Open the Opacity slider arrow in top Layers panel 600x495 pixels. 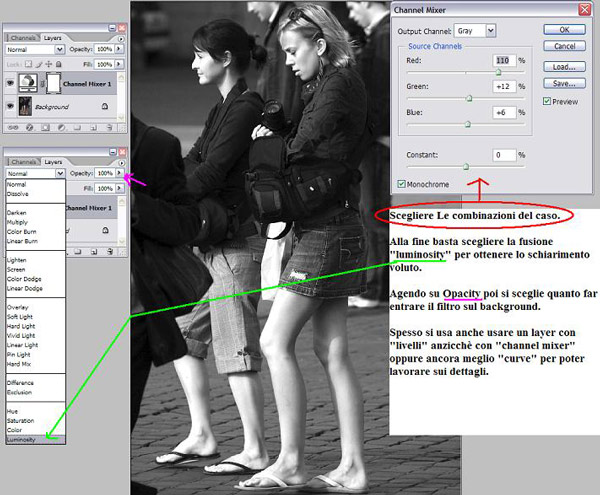click(120, 48)
